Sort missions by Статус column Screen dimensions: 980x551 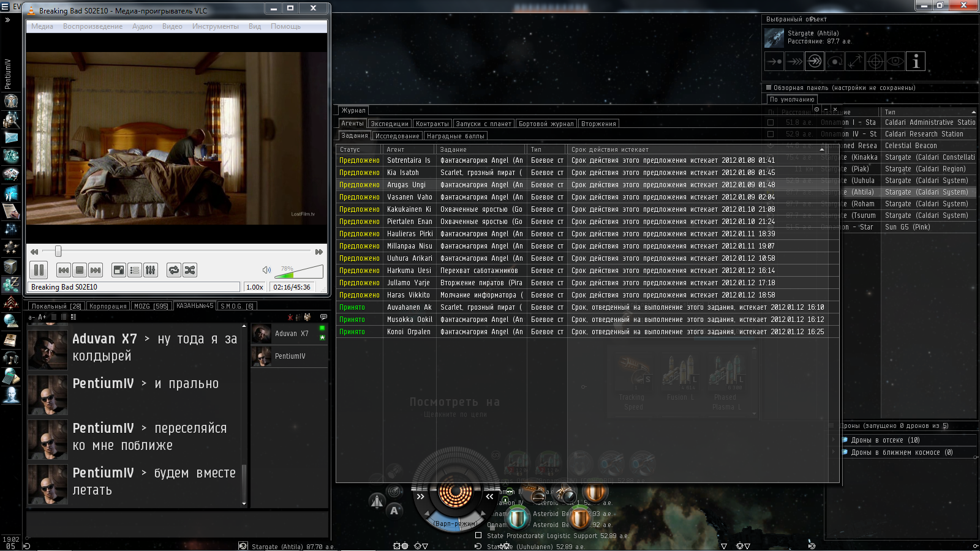(x=359, y=149)
